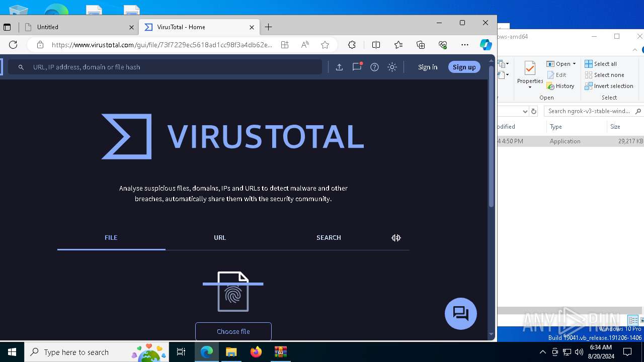Image resolution: width=644 pixels, height=362 pixels.
Task: Click History in Explorer ribbon
Action: (560, 86)
